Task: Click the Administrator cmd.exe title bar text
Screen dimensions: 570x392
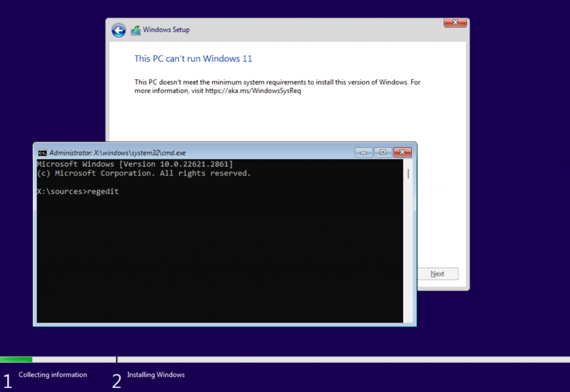Action: coord(117,153)
